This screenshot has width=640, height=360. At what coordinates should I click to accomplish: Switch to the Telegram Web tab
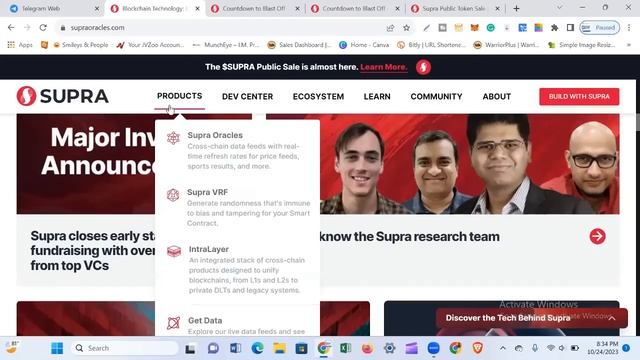[x=53, y=8]
